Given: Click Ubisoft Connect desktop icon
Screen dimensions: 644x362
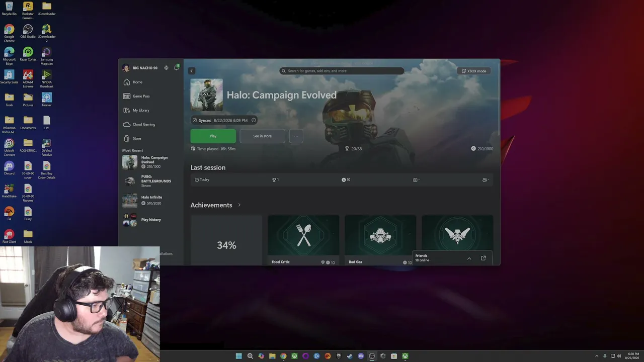Looking at the screenshot, I should (x=9, y=147).
